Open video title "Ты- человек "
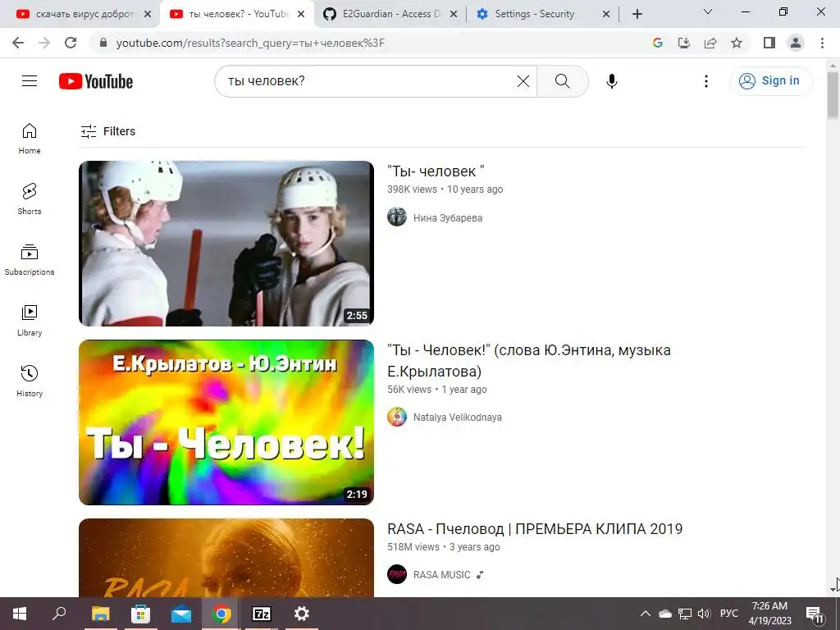 coord(436,171)
